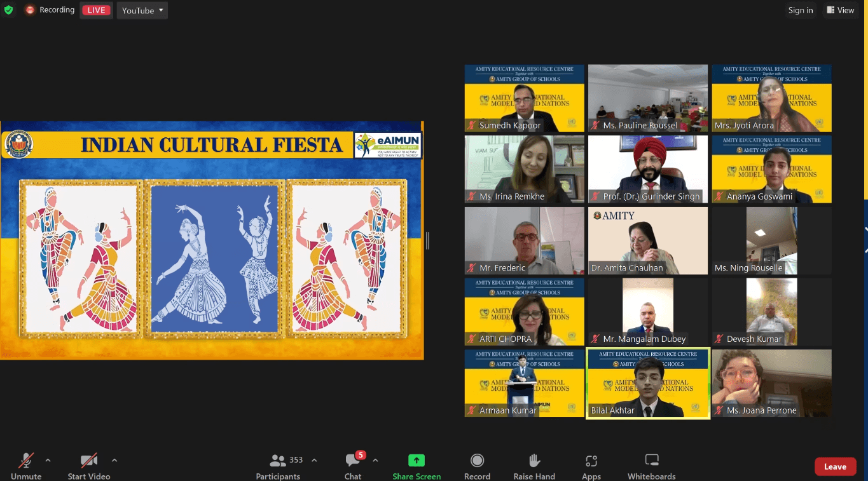Toggle Raise Hand

534,466
